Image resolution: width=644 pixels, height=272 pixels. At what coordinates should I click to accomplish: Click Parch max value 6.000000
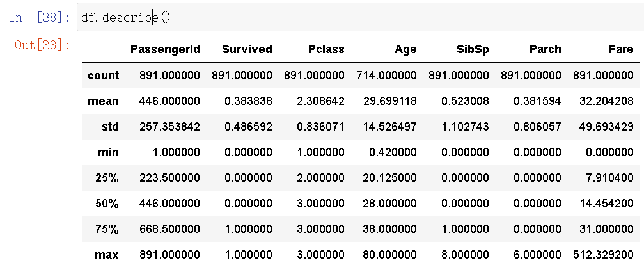(x=537, y=255)
